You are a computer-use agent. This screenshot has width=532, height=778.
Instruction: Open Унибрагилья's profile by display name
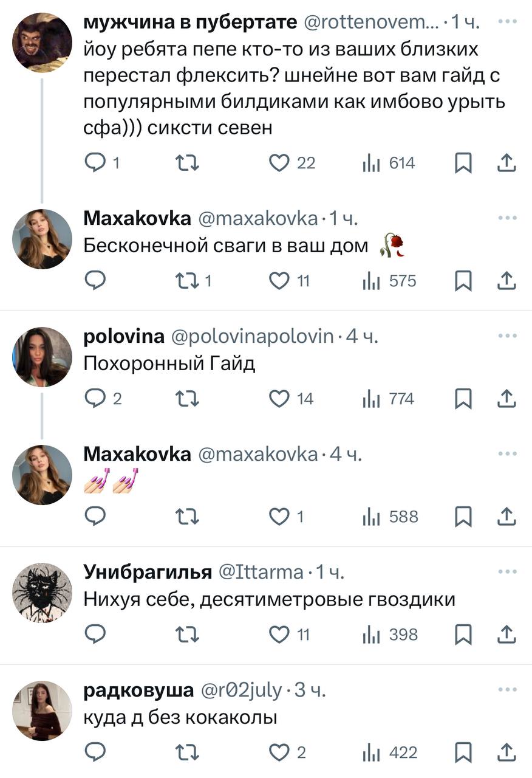147,571
